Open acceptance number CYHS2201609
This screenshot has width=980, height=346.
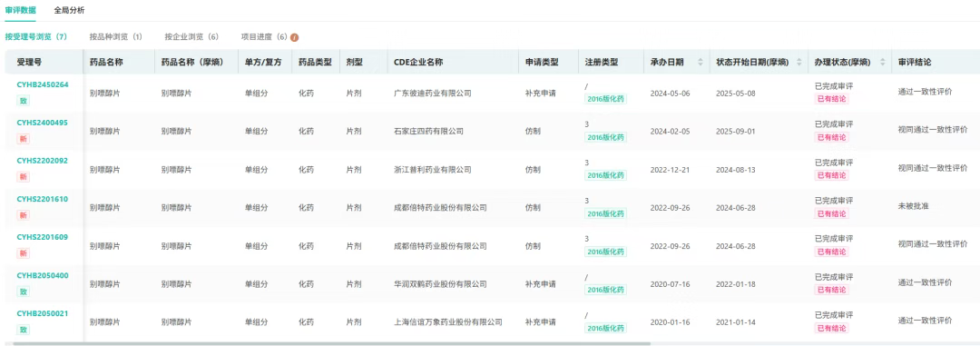pos(43,238)
